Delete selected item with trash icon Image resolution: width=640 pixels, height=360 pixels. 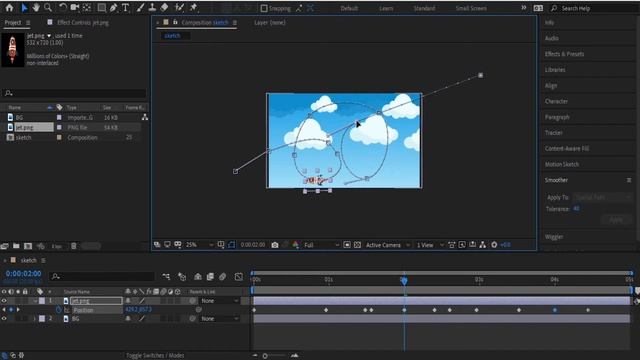[x=73, y=246]
